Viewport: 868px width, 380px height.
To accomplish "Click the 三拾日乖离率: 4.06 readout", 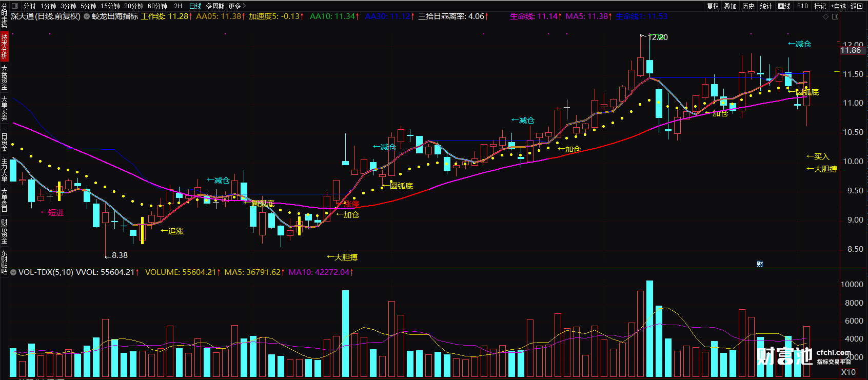I will click(x=453, y=16).
